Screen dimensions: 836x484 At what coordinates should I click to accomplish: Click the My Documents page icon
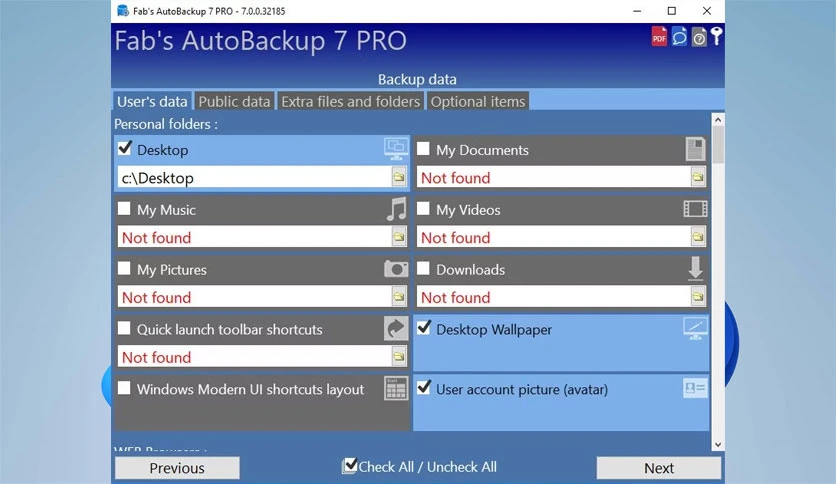(696, 149)
